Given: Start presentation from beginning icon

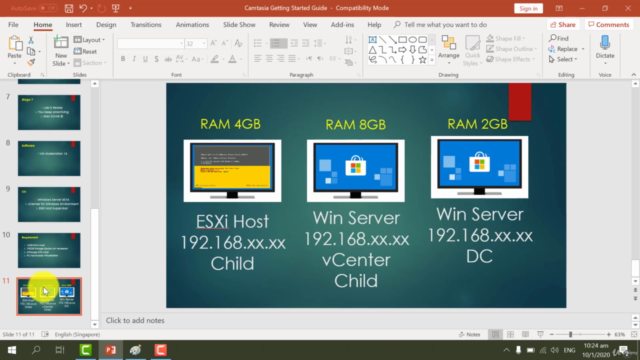Looking at the screenshot, I should (x=116, y=8).
